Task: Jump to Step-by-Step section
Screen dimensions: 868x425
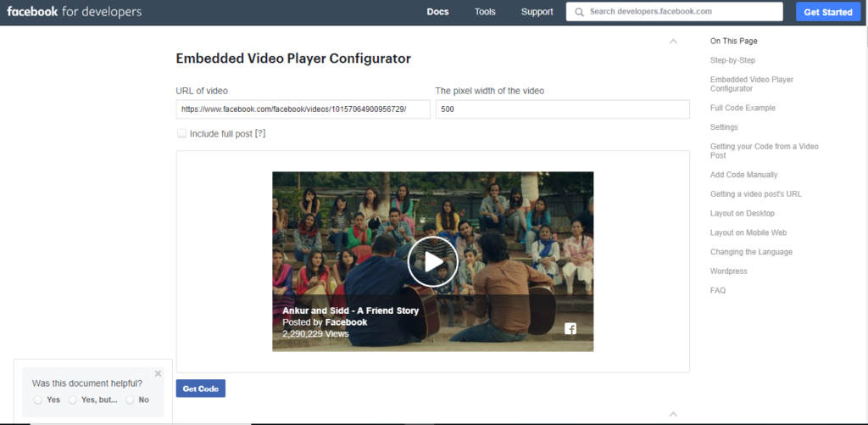Action: [x=732, y=60]
